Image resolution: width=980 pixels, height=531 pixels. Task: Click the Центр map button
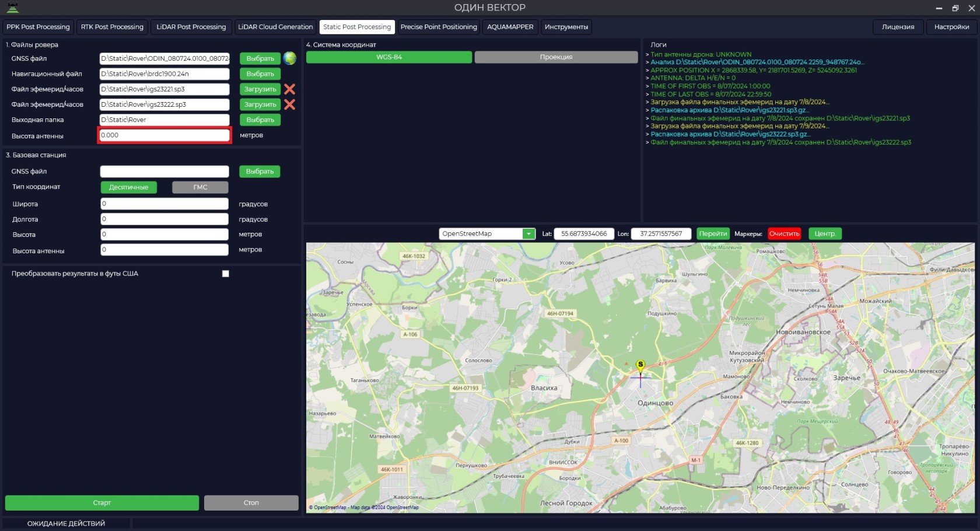tap(825, 234)
